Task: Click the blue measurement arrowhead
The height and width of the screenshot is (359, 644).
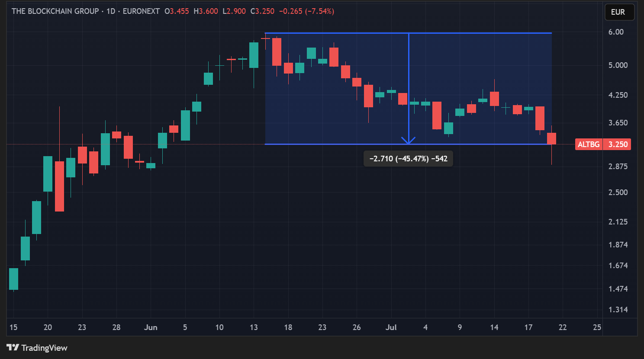Action: pyautogui.click(x=409, y=141)
